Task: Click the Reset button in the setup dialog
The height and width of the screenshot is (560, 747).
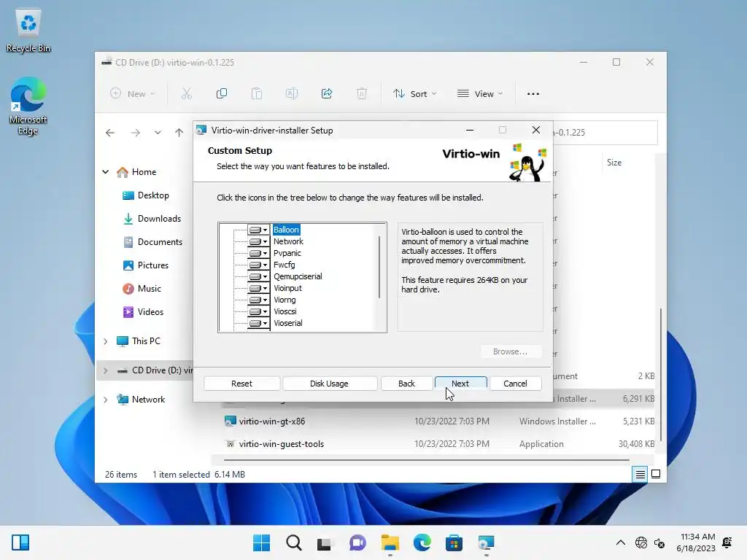Action: point(241,384)
